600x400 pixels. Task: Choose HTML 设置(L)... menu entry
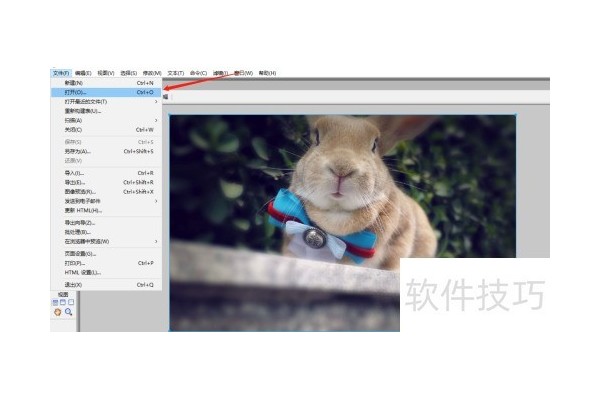click(106, 273)
